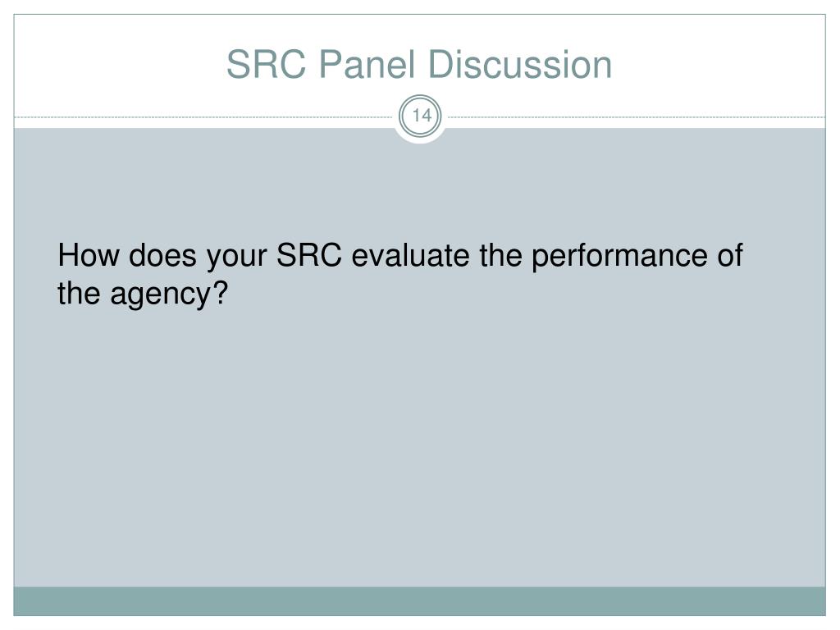Click the word 'Panel' in the title
Viewport: 840px width, 630px height.
pyautogui.click(x=367, y=64)
